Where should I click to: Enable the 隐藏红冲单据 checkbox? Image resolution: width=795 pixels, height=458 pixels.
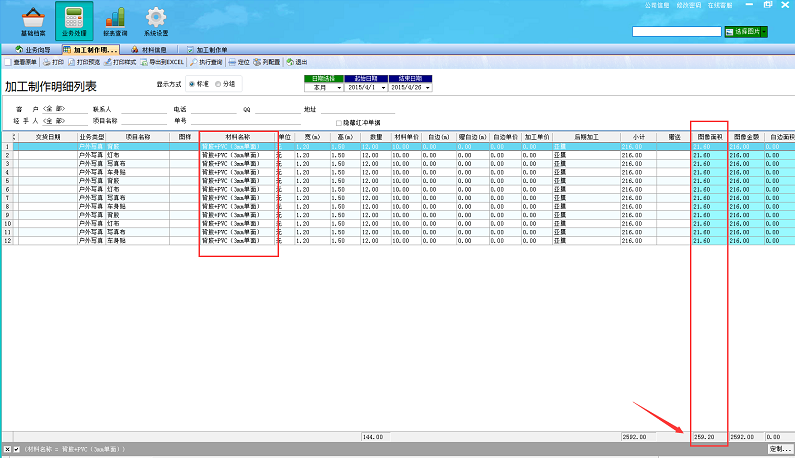point(339,121)
